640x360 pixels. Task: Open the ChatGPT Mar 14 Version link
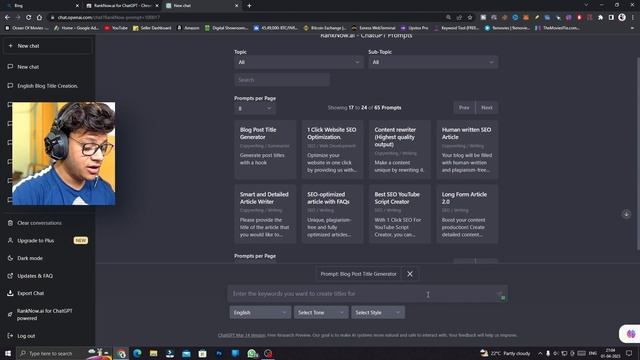point(242,335)
